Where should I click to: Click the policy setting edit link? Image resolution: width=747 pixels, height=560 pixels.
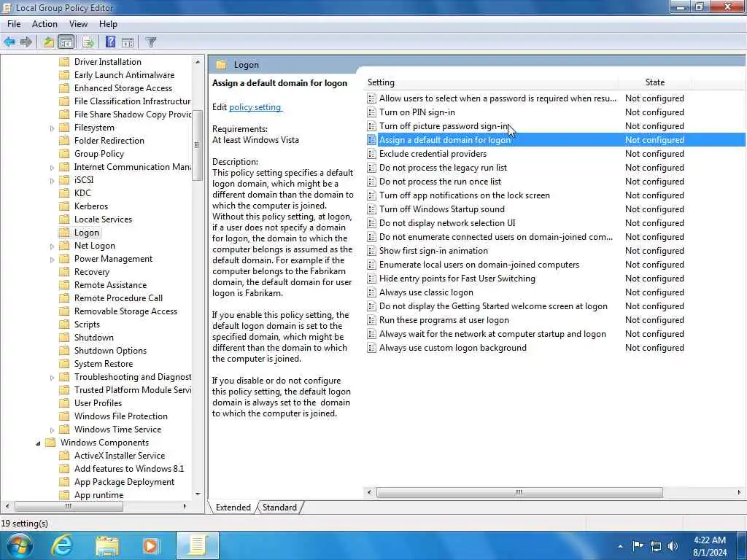(x=255, y=107)
